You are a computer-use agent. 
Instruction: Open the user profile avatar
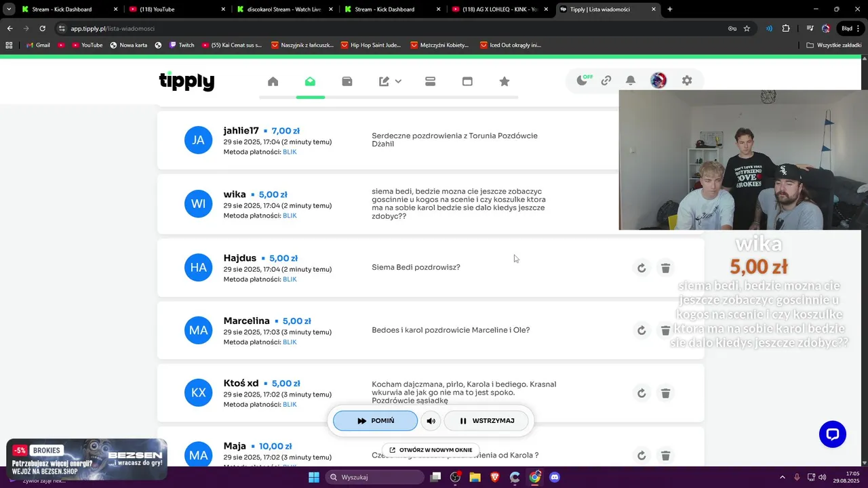658,81
